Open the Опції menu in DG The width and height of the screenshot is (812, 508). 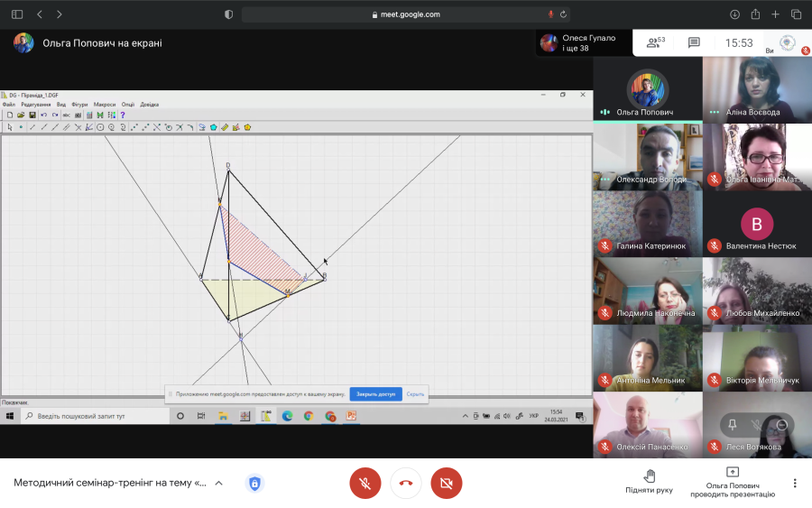128,105
